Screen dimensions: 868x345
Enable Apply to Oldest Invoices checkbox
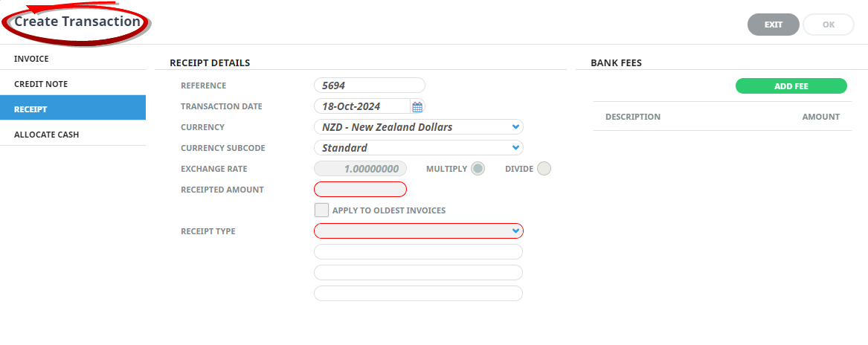click(x=321, y=210)
